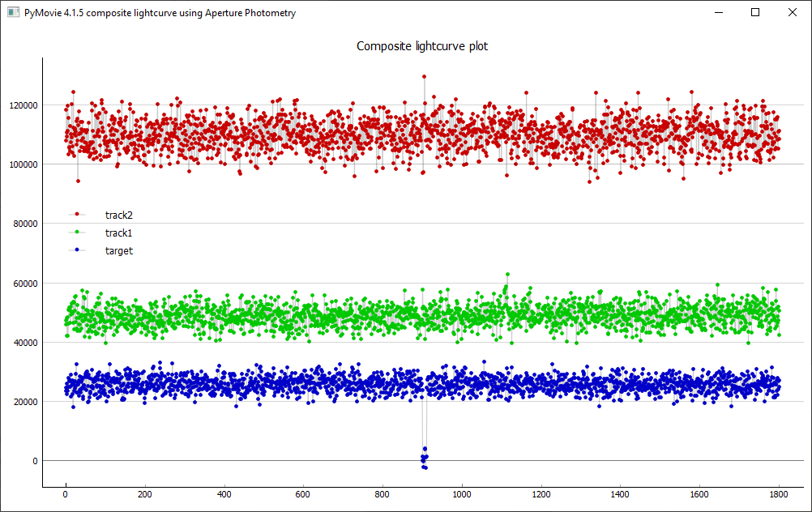The height and width of the screenshot is (512, 812).
Task: Click the 60000 tick label on y-axis
Action: coord(27,284)
